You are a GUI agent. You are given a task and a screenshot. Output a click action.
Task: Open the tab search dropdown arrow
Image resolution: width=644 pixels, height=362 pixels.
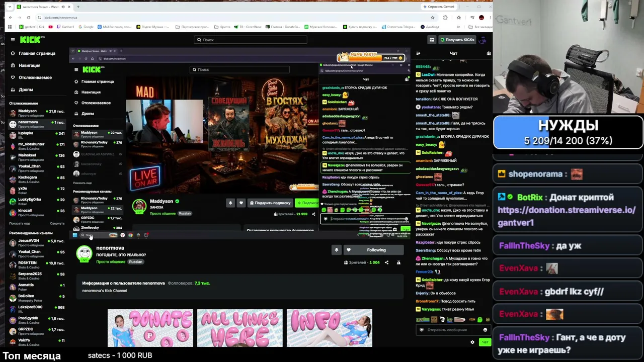[x=10, y=7]
